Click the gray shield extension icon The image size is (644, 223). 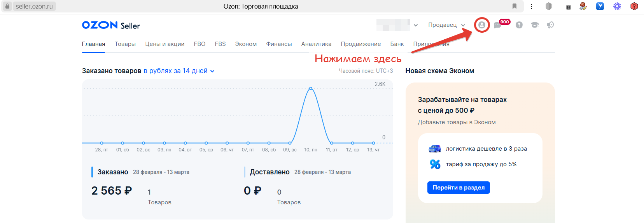pos(549,6)
